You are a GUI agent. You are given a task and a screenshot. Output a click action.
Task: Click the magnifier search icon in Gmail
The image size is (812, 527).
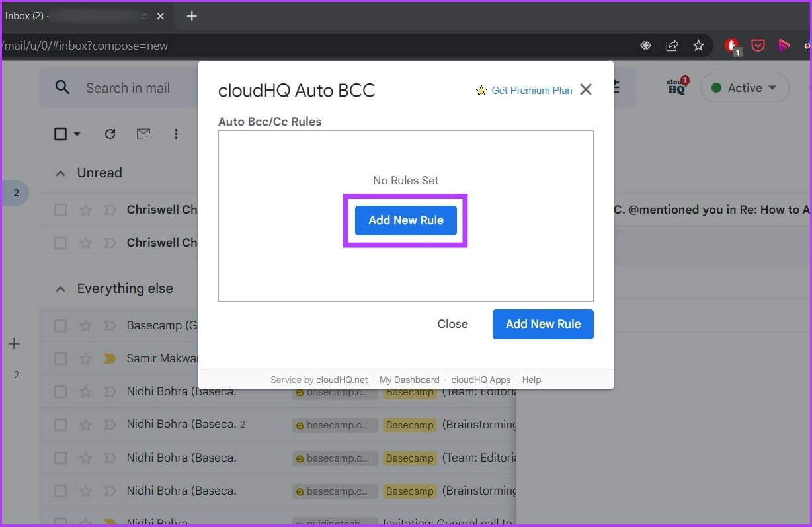(62, 87)
